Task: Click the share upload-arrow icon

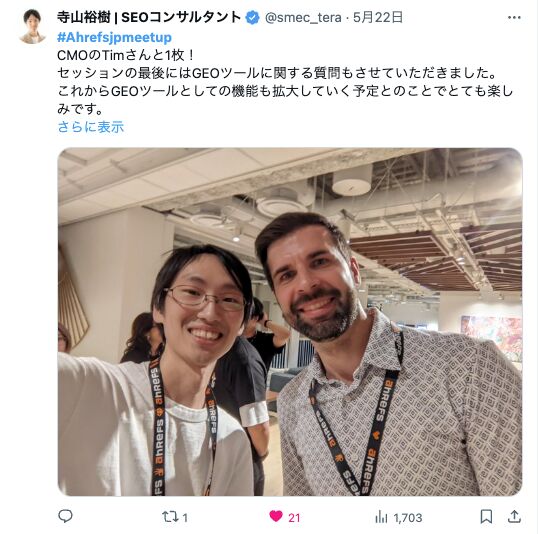Action: [514, 516]
